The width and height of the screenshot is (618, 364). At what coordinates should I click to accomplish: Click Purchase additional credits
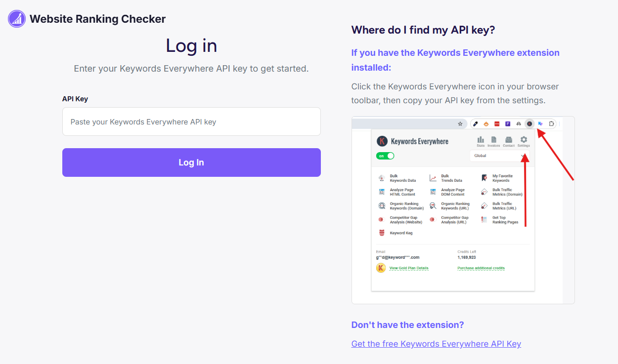click(x=481, y=268)
